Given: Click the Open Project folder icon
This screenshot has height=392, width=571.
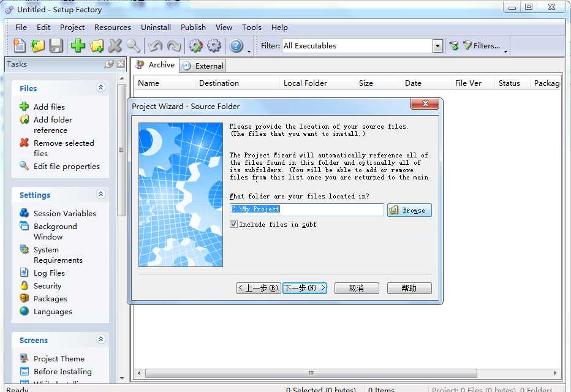Looking at the screenshot, I should [x=37, y=46].
